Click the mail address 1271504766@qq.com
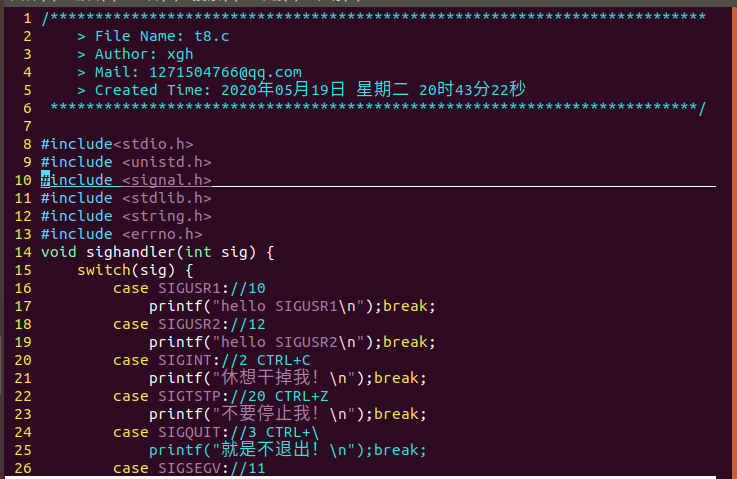 (x=224, y=72)
